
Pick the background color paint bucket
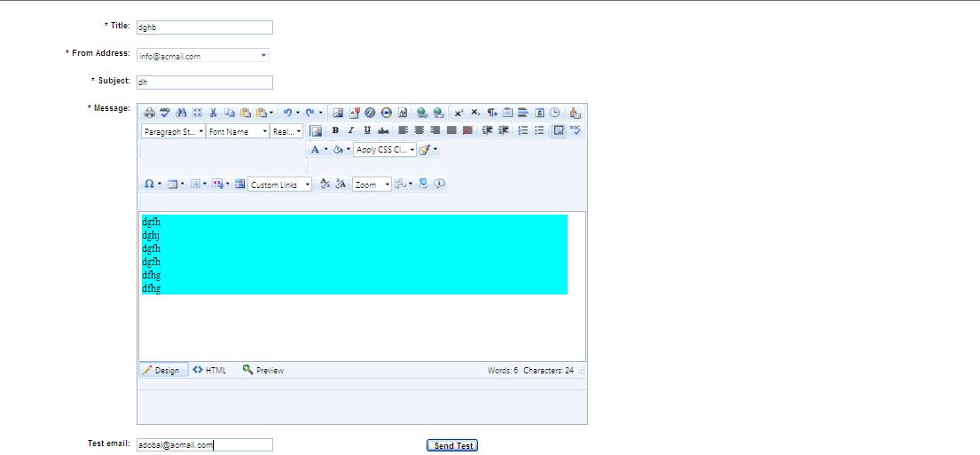[x=338, y=149]
